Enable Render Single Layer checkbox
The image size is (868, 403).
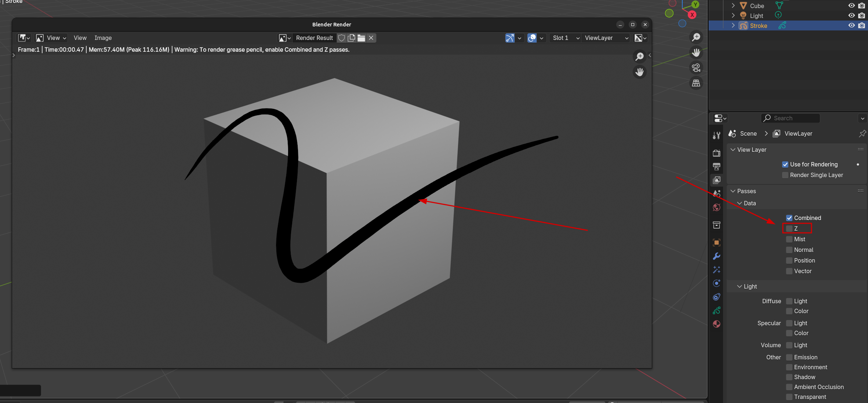click(785, 175)
